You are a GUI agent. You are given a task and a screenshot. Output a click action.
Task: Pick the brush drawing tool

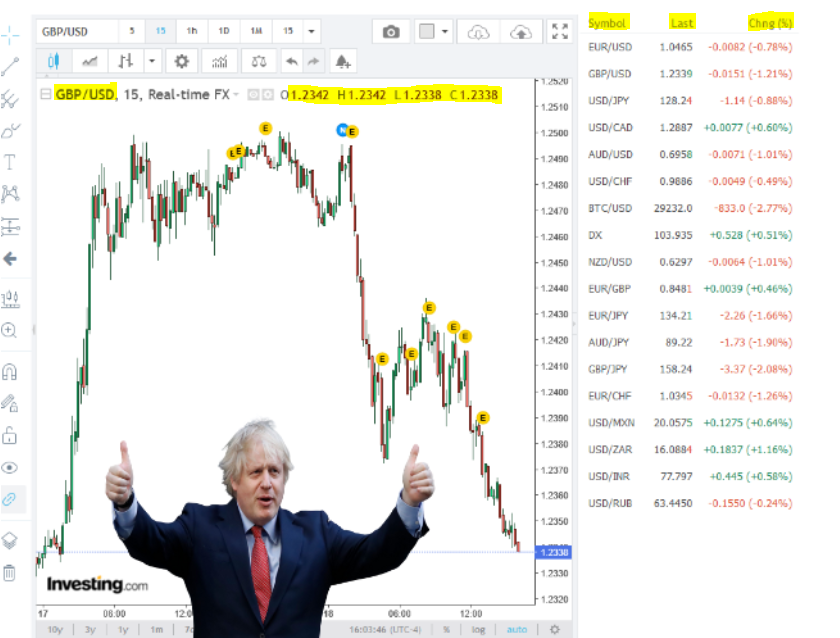pos(10,131)
